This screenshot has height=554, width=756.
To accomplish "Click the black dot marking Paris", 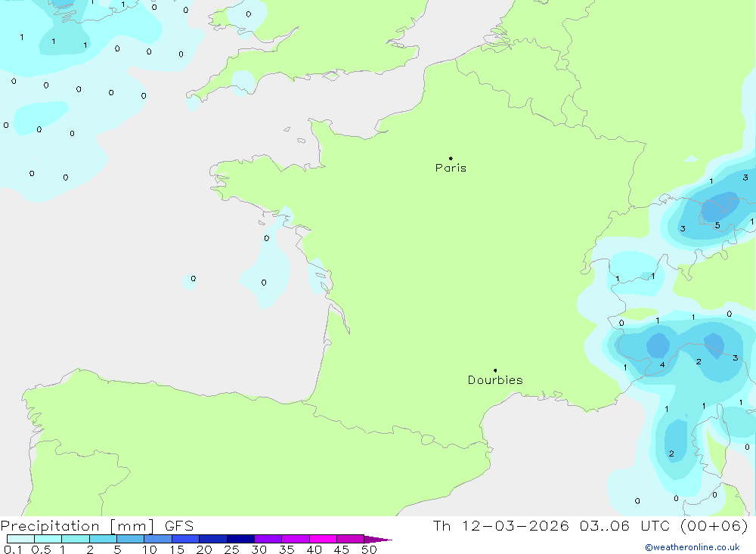I will (x=451, y=158).
